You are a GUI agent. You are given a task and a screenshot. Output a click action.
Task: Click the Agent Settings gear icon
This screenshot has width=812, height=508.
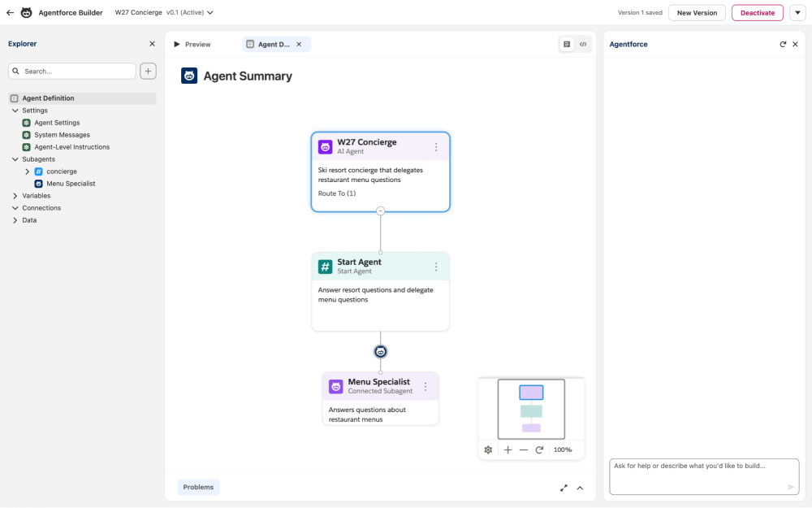[x=27, y=123]
